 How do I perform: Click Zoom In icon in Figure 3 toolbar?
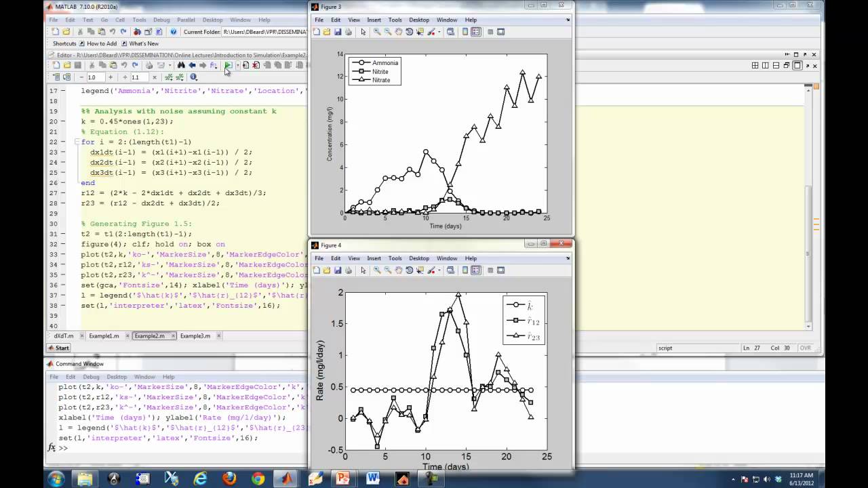[377, 32]
